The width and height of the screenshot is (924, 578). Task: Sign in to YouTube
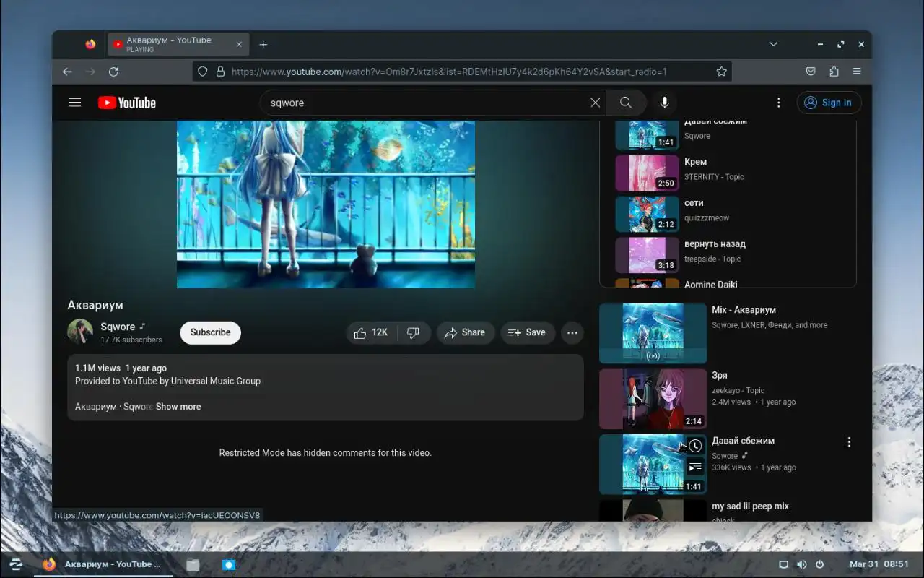(829, 103)
